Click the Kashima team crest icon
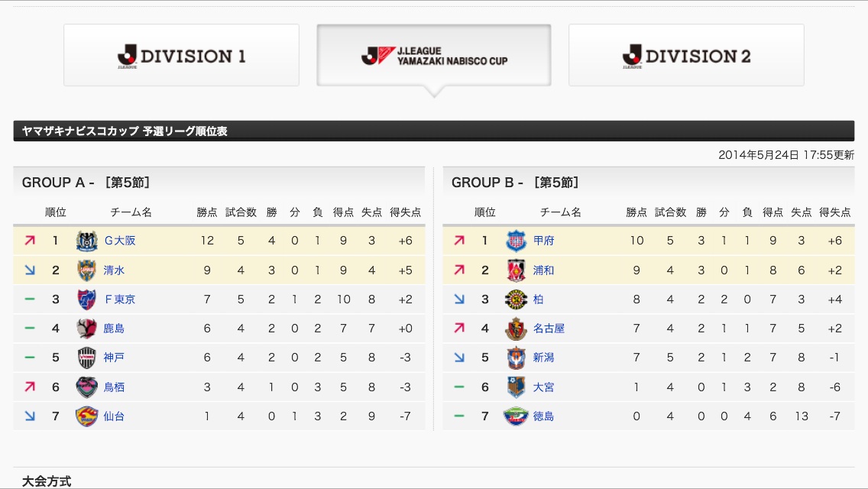The image size is (868, 489). [x=86, y=329]
